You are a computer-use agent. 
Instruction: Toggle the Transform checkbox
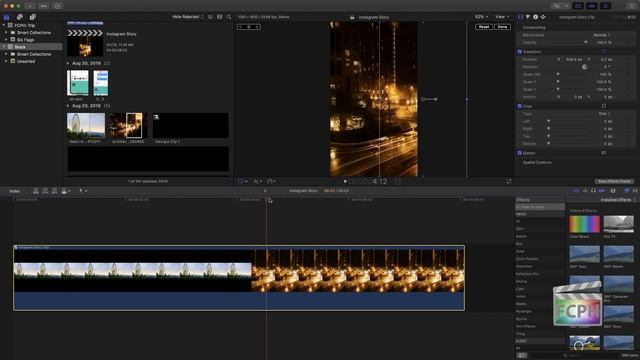[x=520, y=52]
